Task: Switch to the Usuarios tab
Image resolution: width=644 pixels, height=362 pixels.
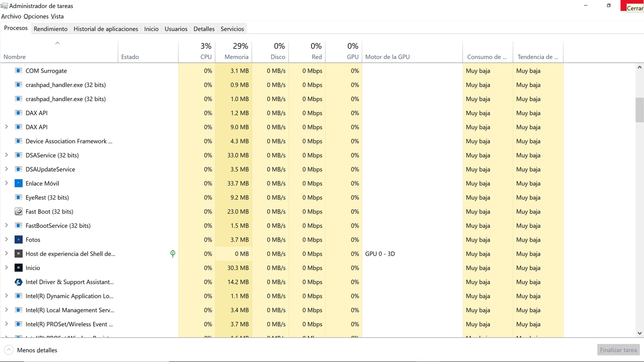Action: 176,29
